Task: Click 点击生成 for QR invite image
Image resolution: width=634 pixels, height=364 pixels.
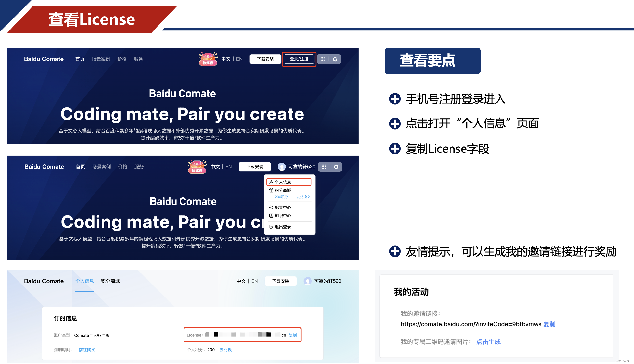Action: (488, 342)
